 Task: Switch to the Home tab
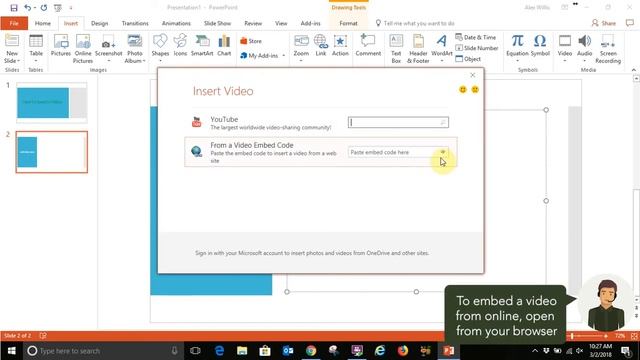pyautogui.click(x=43, y=23)
